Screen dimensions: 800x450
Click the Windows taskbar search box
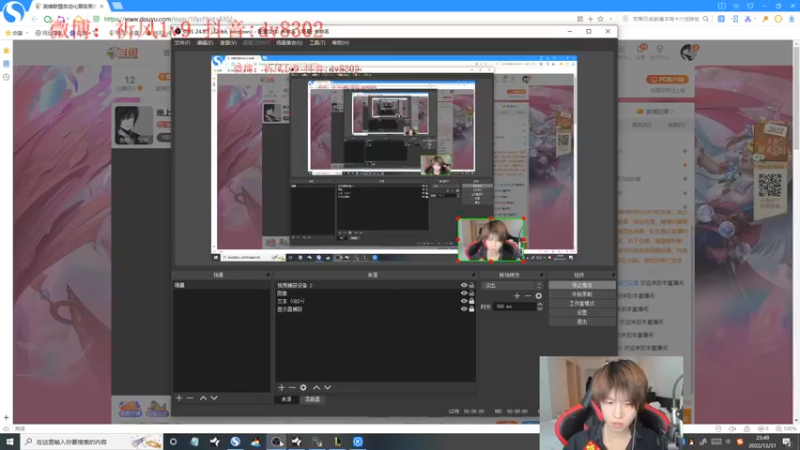pyautogui.click(x=92, y=442)
